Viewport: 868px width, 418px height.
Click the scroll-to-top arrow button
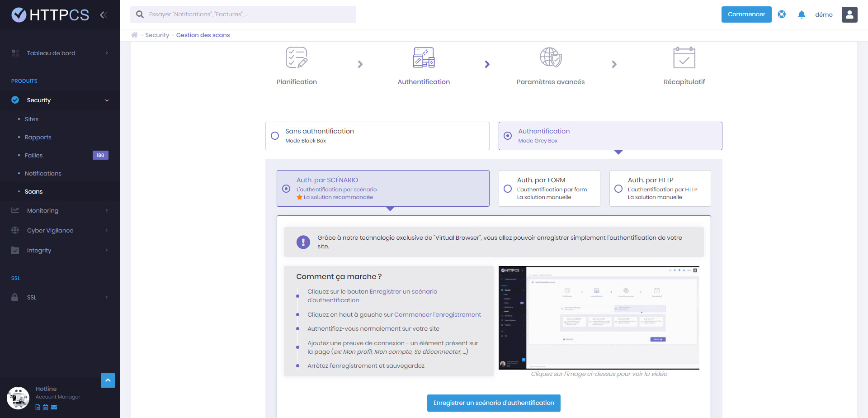(x=108, y=380)
